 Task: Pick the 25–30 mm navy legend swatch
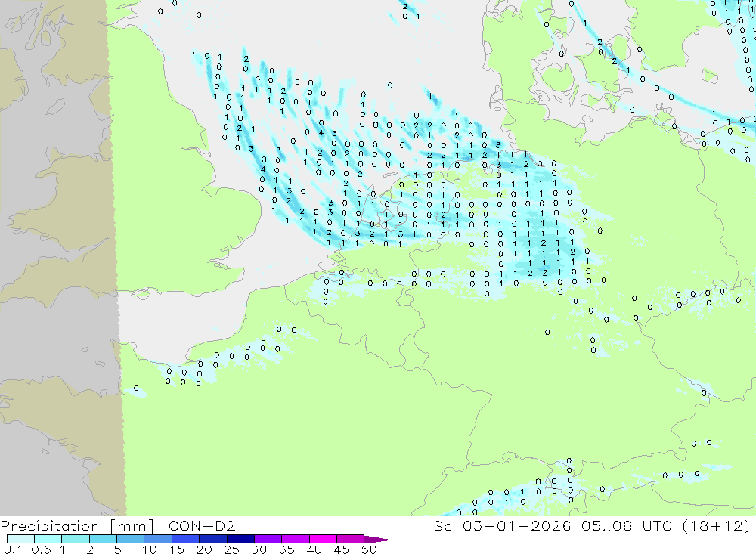(240, 539)
